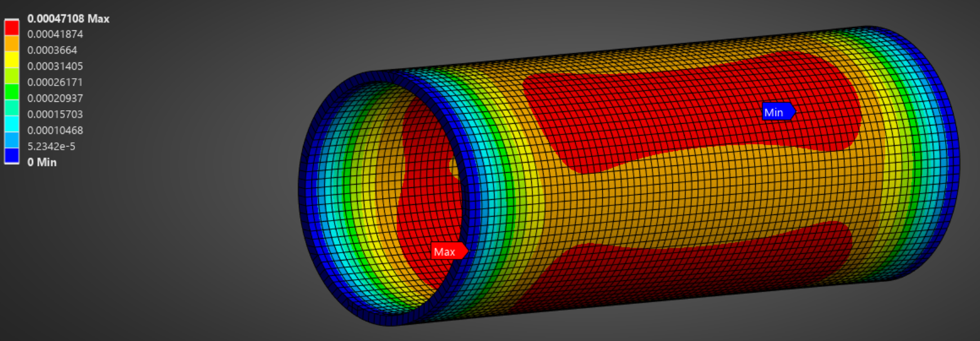The width and height of the screenshot is (980, 341).
Task: Click the 0.00010468 legend value
Action: point(55,131)
